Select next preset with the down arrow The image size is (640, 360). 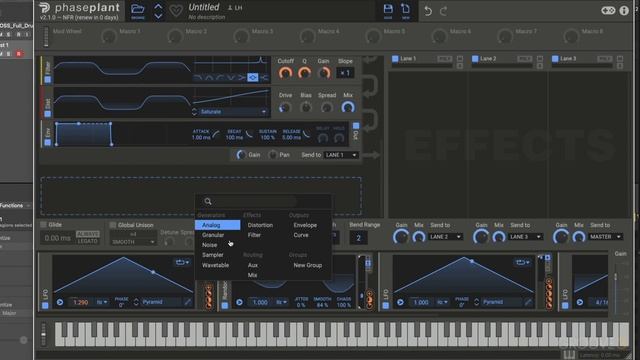(158, 16)
